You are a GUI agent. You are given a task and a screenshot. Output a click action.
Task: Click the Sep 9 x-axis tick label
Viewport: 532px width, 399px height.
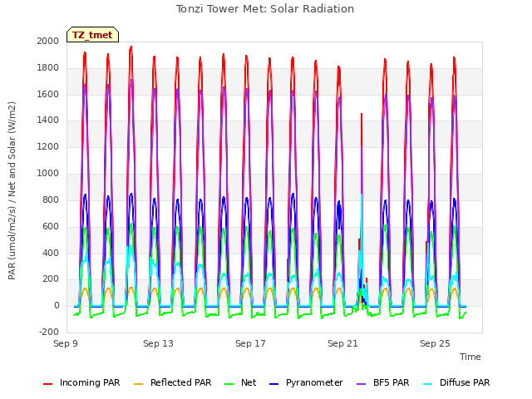[x=66, y=343]
